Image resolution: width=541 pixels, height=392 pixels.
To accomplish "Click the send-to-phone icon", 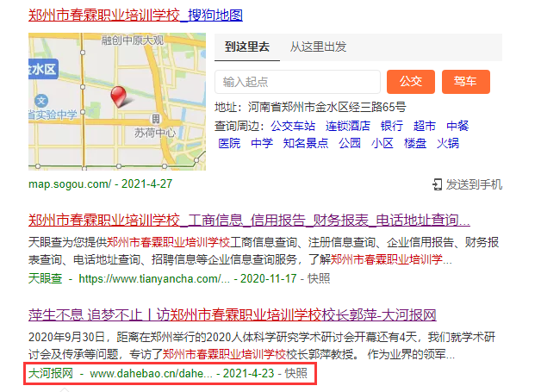I will click(x=437, y=184).
